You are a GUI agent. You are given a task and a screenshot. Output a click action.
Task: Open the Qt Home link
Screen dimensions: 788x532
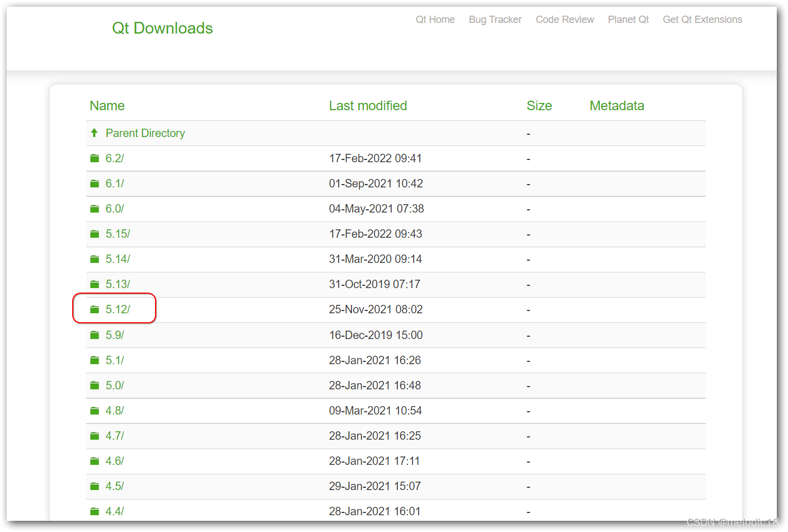(x=435, y=20)
